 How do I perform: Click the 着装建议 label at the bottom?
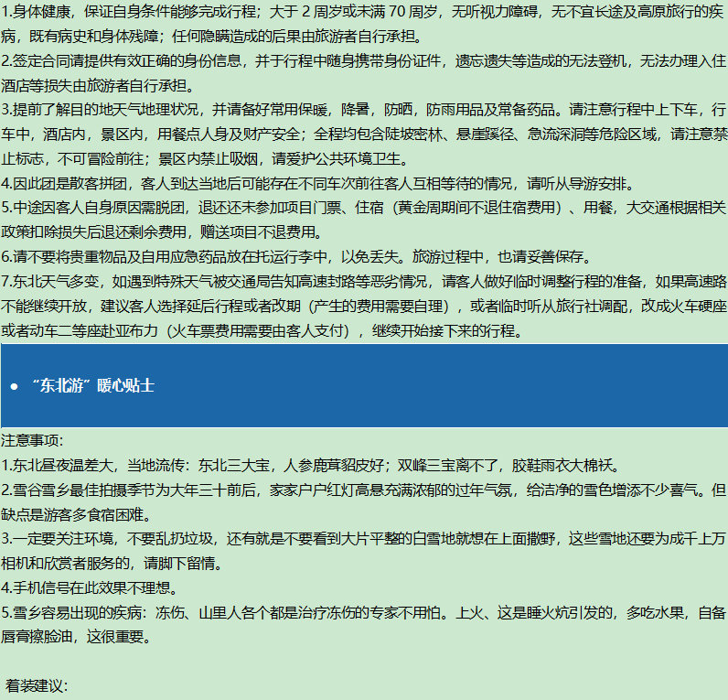coord(37,684)
